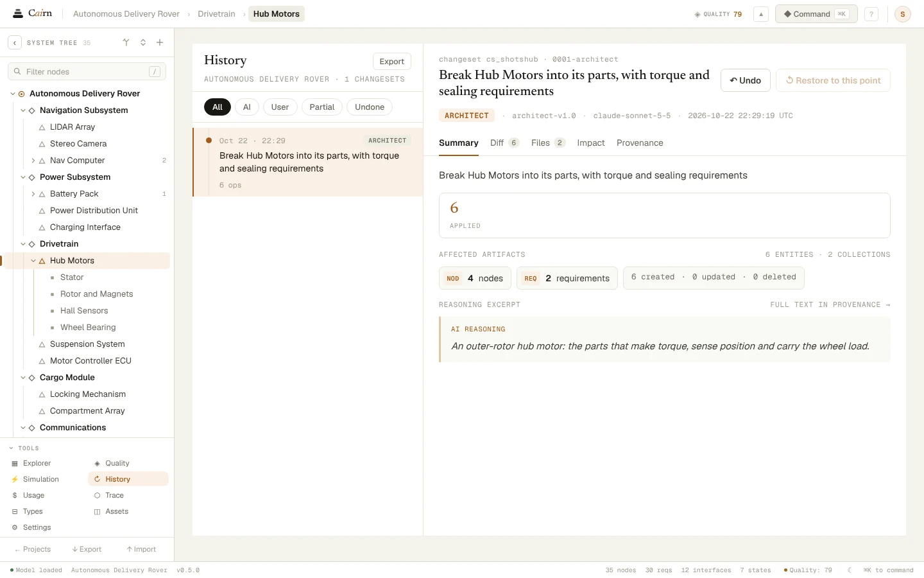This screenshot has width=924, height=578.
Task: Click the Cairn logo icon
Action: pyautogui.click(x=18, y=13)
